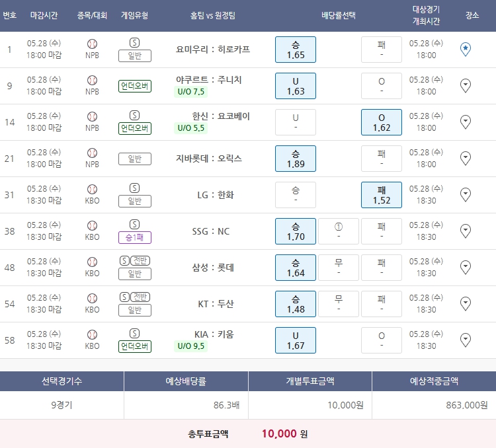Click the 마감시간 column header
This screenshot has width=496, height=448.
click(44, 15)
